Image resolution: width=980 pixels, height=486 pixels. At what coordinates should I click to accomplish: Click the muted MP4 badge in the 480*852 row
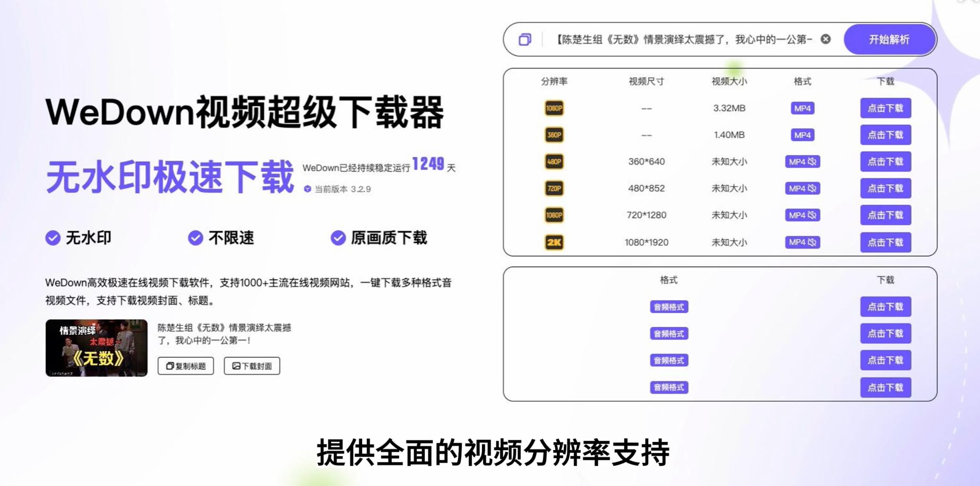(x=802, y=188)
